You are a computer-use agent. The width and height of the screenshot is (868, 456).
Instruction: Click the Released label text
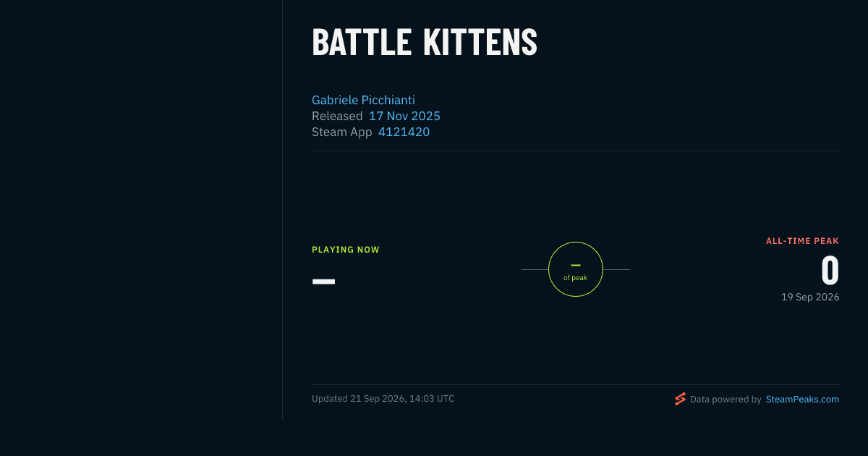click(337, 116)
